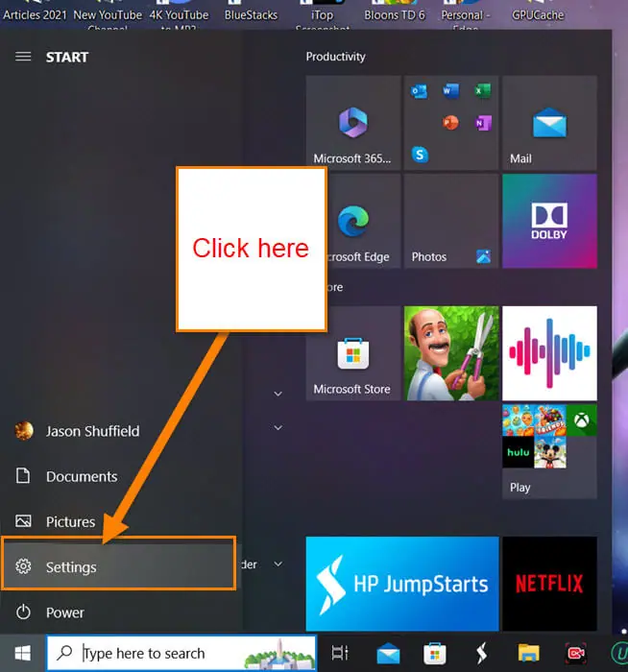This screenshot has width=628, height=672.
Task: Open the HP JumpStarts tile
Action: tap(402, 584)
